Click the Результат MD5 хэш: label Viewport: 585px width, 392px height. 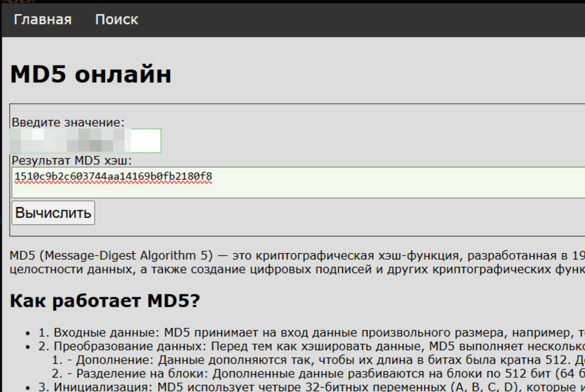click(72, 160)
